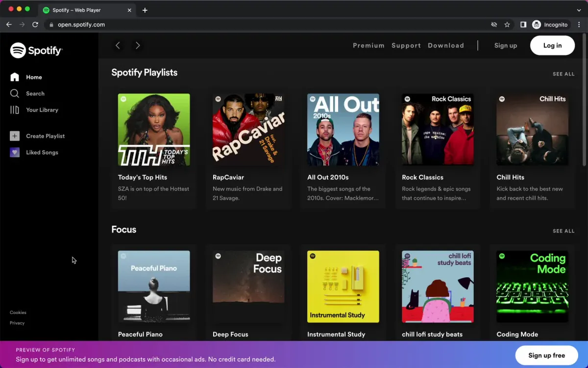
Task: Click the Spotify logo in the sidebar
Action: [36, 50]
